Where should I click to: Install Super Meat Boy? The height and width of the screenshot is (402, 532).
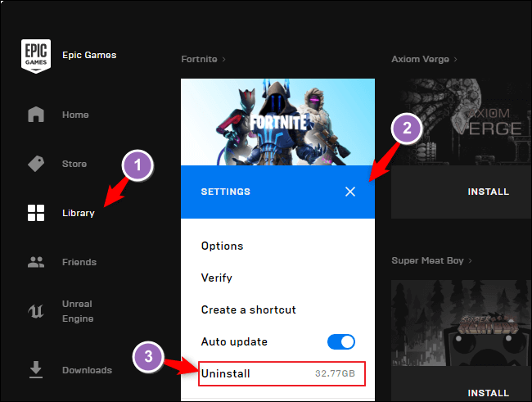point(488,393)
